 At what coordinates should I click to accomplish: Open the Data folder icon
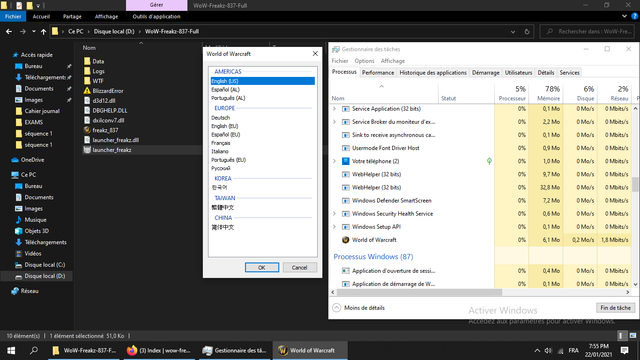(x=87, y=61)
